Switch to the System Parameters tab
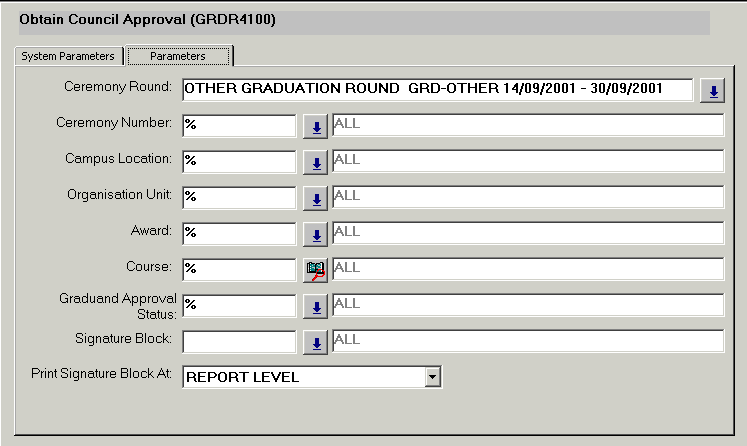 coord(68,56)
